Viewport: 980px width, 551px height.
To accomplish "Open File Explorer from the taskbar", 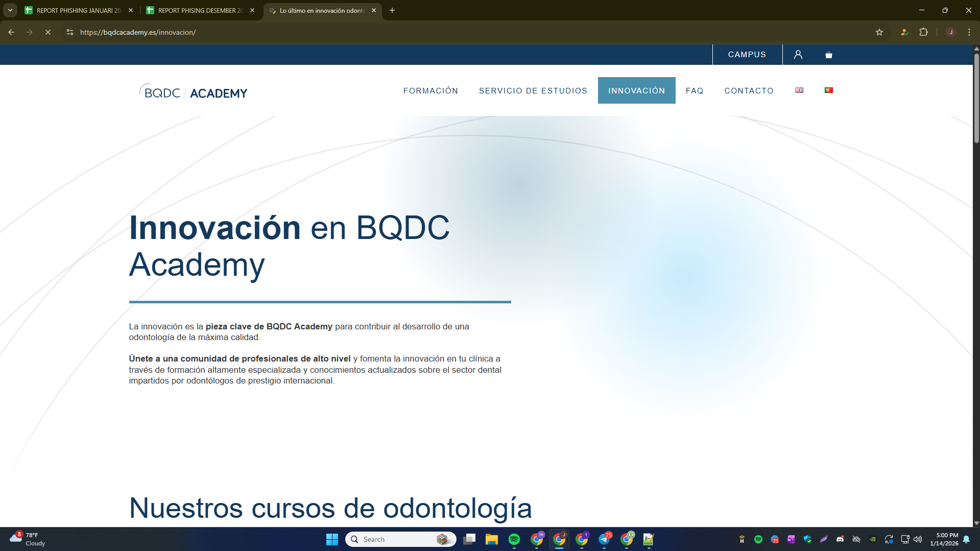I will point(492,539).
